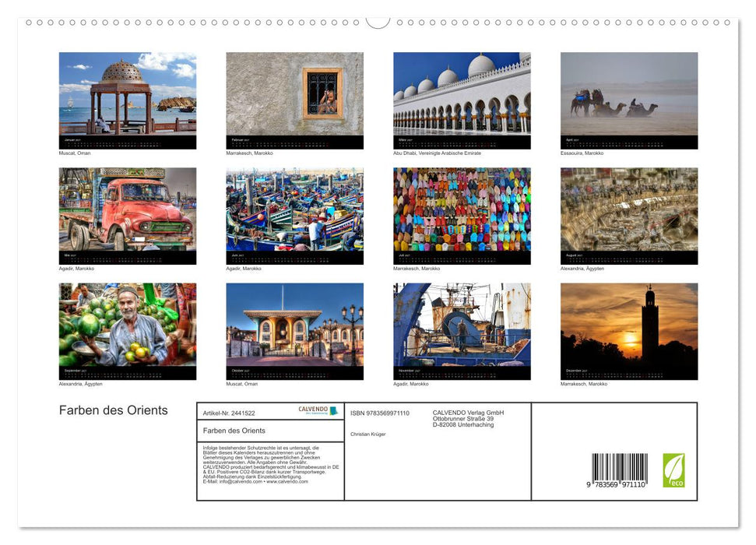Screen dimensions: 756x545
Task: Select the Muscat palace October photo
Action: (294, 332)
